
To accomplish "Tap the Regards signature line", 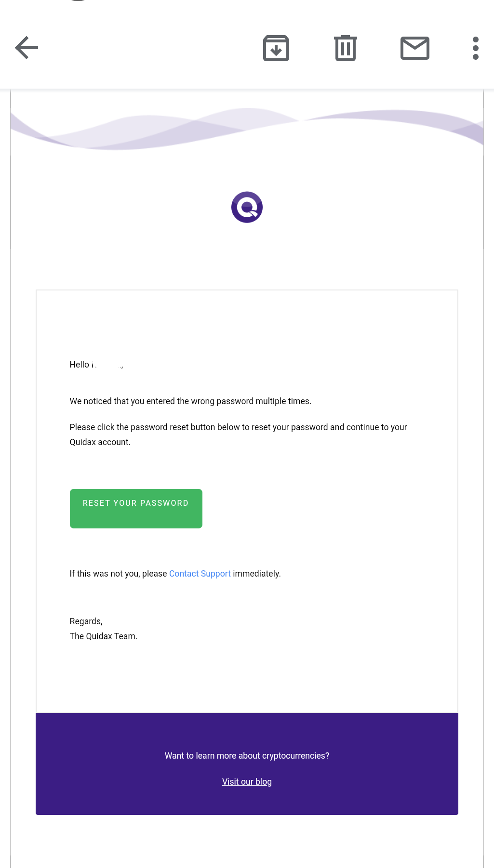I will [86, 621].
